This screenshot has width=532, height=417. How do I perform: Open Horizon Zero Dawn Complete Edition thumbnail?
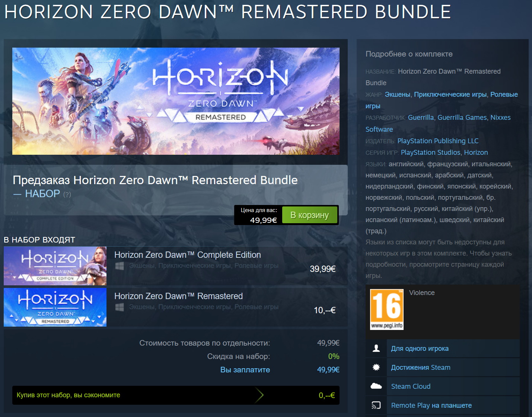(x=55, y=266)
